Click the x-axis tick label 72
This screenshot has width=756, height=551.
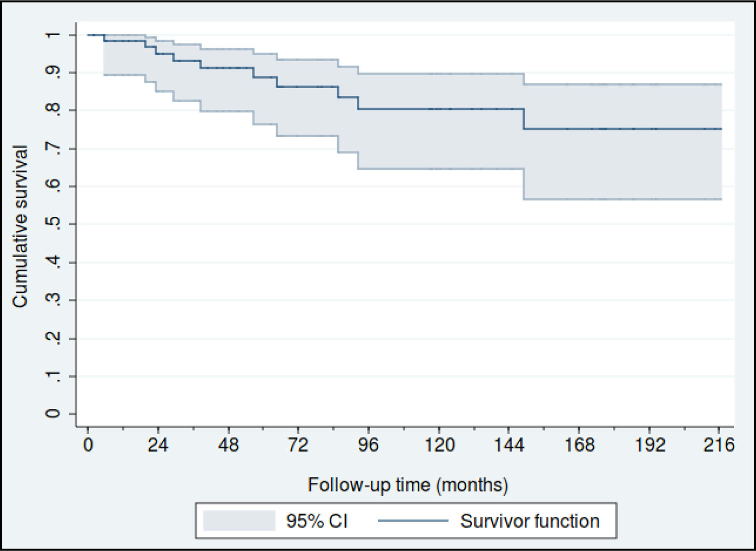[x=298, y=445]
